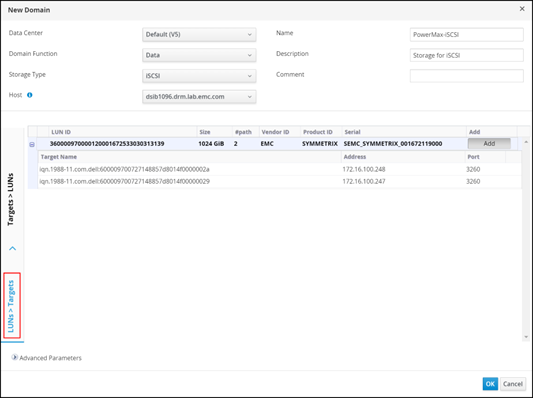The width and height of the screenshot is (533, 398).
Task: Click the Host info icon
Action: 30,95
